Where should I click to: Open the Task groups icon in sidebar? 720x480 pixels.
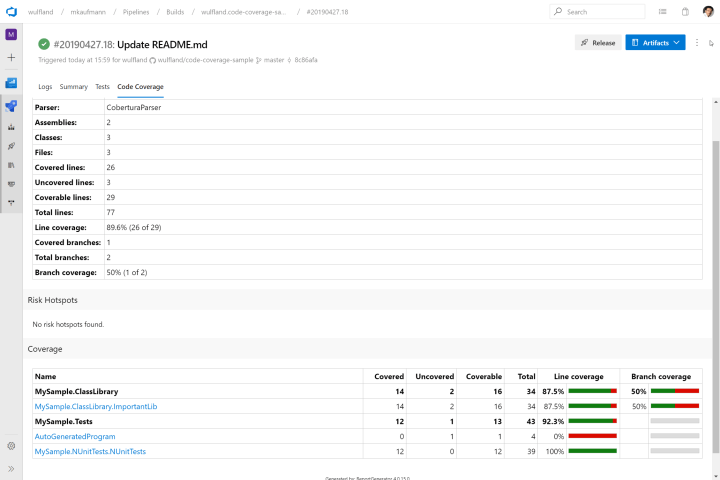tap(11, 184)
